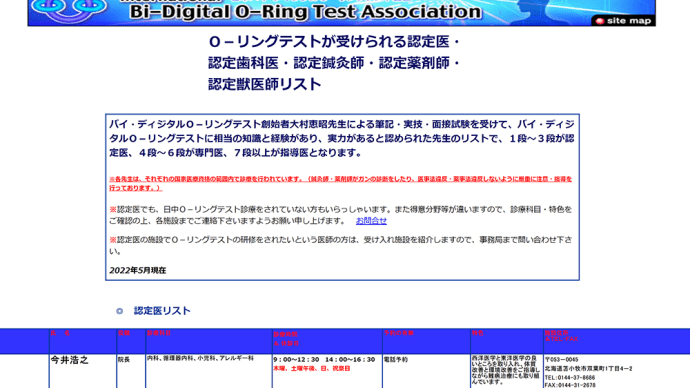Image resolution: width=690 pixels, height=388 pixels.
Task: Open the site map button in banner
Action: tap(623, 21)
